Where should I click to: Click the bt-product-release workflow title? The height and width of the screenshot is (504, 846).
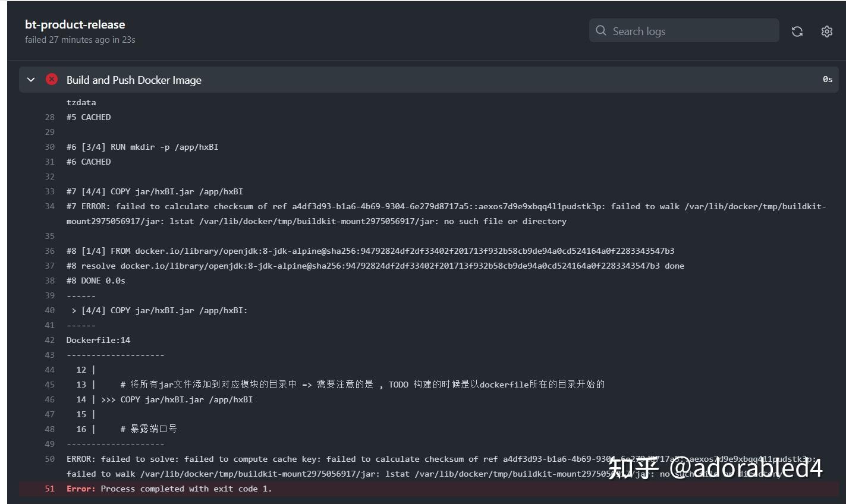[75, 24]
